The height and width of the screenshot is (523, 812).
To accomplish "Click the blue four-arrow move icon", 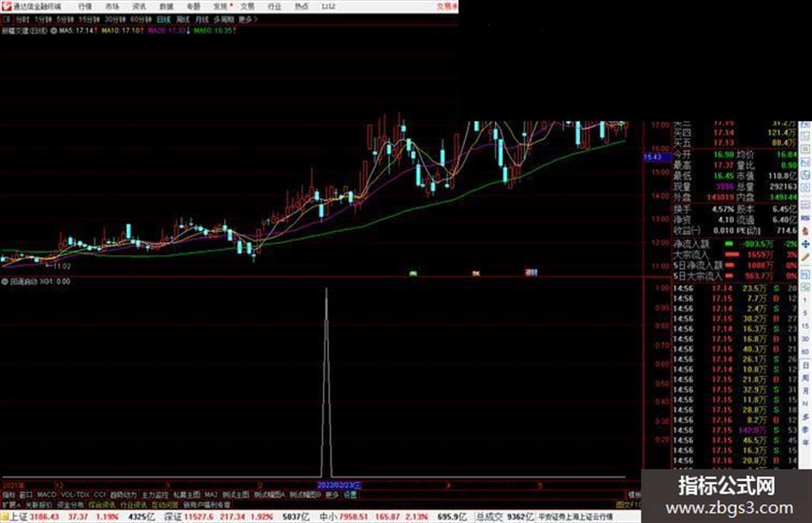I will coord(805,244).
